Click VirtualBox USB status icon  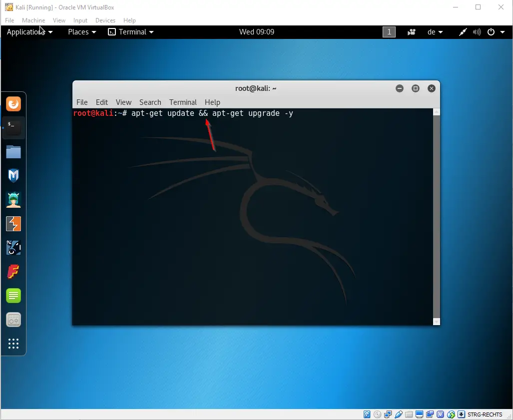coord(398,415)
